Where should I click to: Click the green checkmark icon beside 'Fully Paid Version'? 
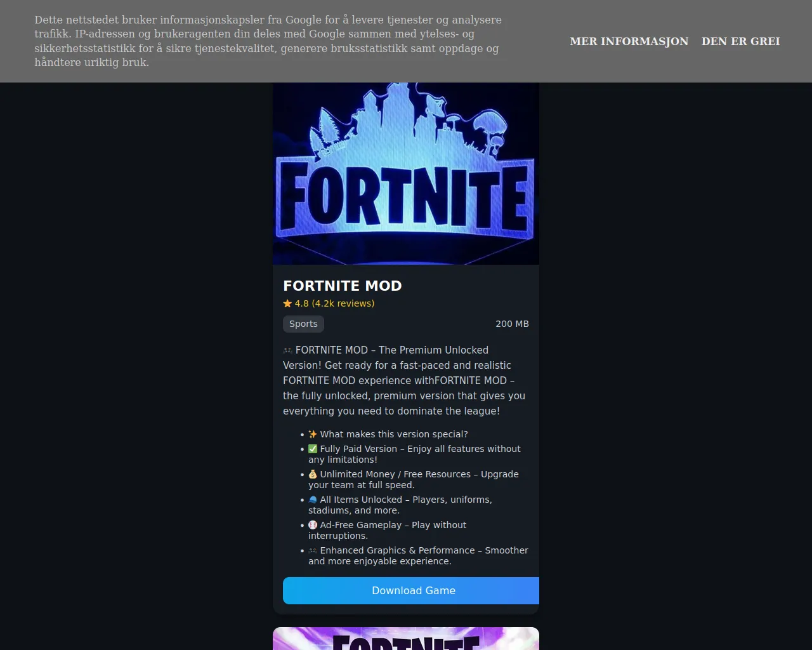click(x=313, y=449)
